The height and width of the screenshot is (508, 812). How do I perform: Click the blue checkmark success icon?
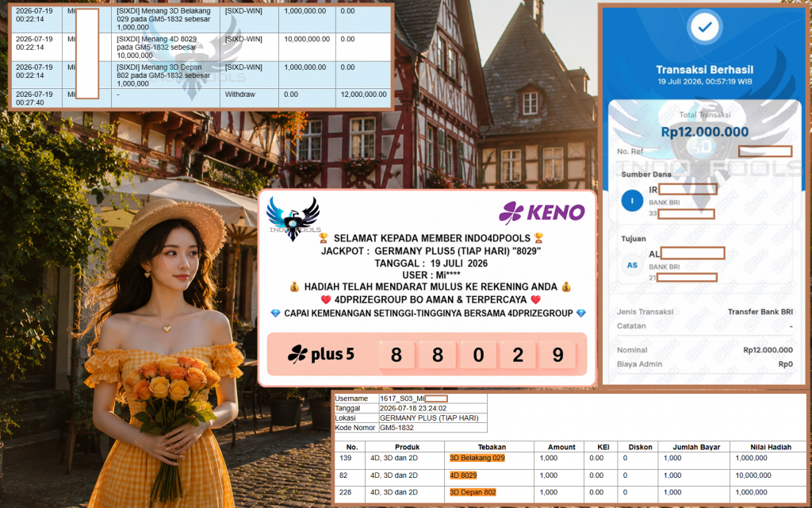coord(704,27)
